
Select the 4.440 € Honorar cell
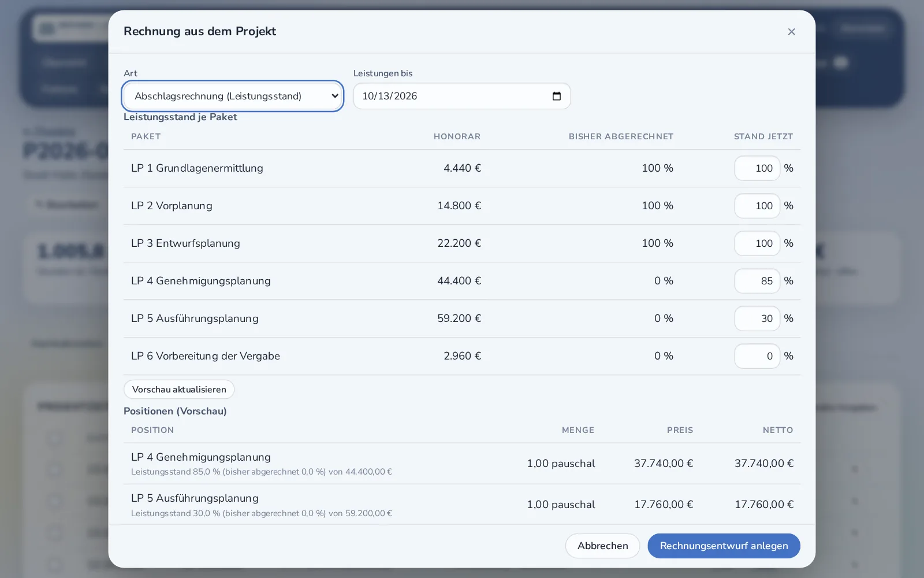(462, 168)
